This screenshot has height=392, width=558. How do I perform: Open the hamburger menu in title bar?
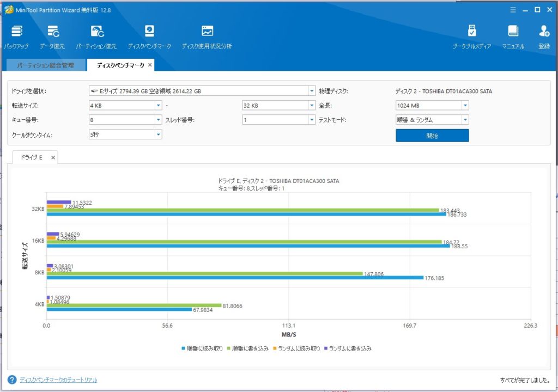coord(512,9)
